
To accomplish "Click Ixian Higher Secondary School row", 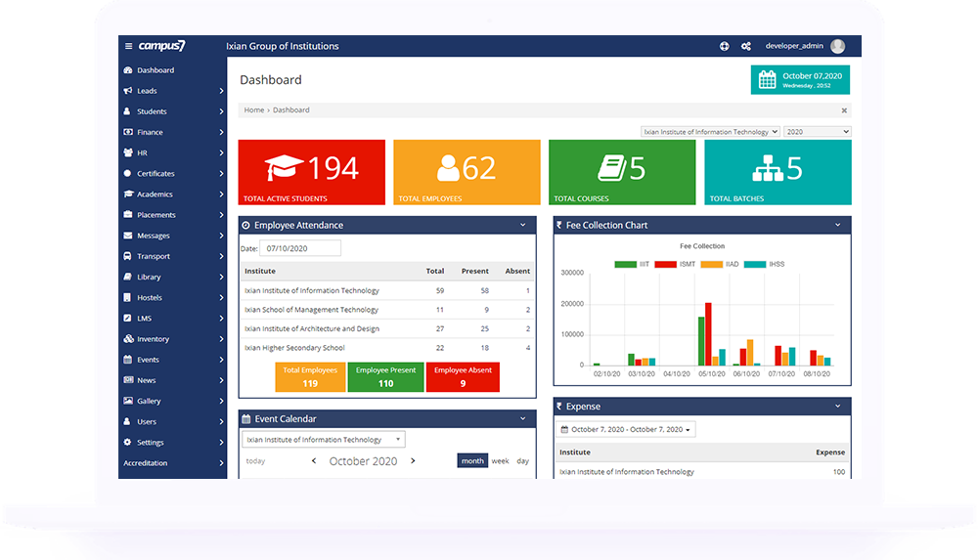I will click(x=386, y=348).
